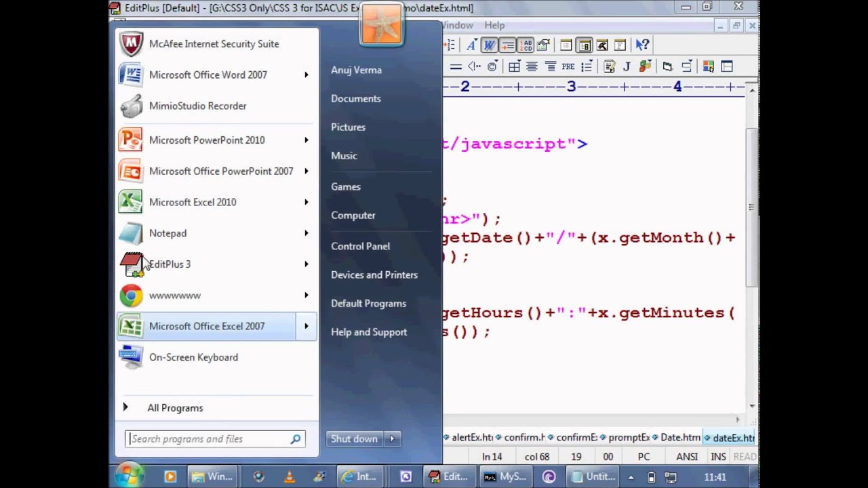Toggle the output window hammer icon
The image size is (868, 488).
click(x=602, y=45)
